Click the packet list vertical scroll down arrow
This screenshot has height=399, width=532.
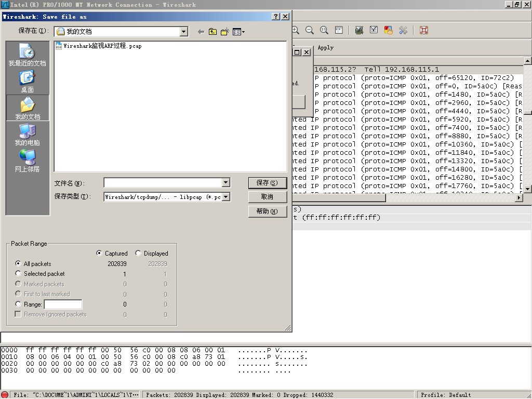pos(528,189)
